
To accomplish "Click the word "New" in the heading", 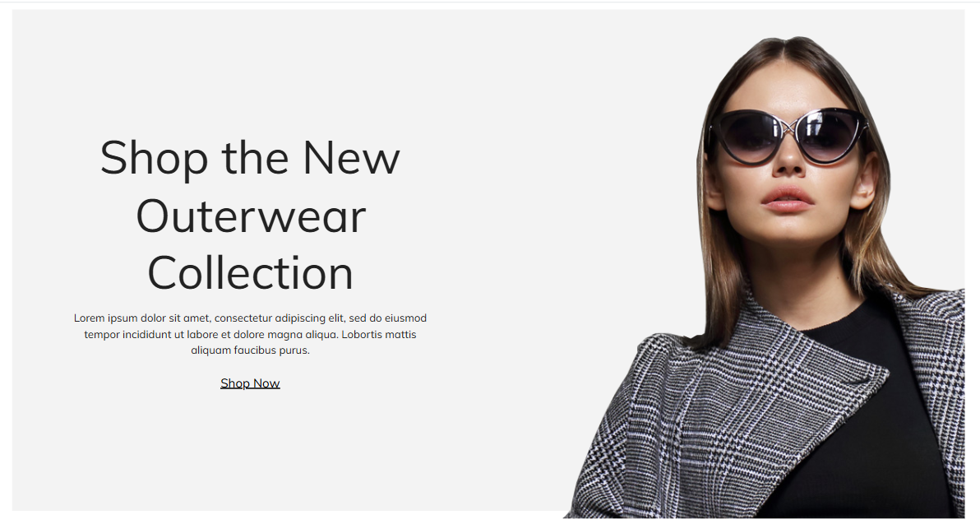I will [x=351, y=158].
